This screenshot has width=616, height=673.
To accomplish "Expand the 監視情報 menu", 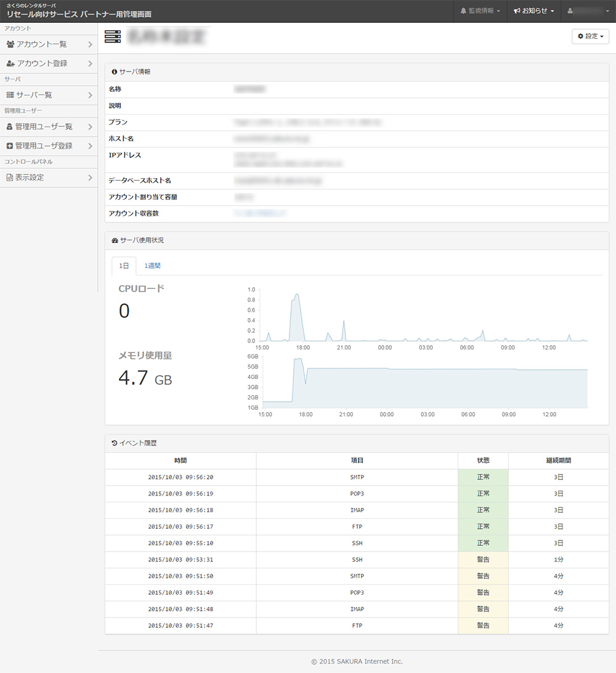I will pyautogui.click(x=480, y=11).
